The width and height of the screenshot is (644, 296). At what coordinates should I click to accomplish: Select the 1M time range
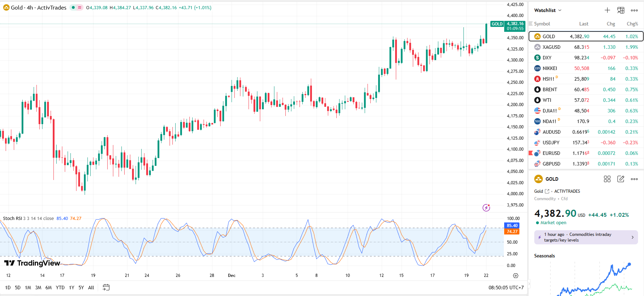click(28, 288)
